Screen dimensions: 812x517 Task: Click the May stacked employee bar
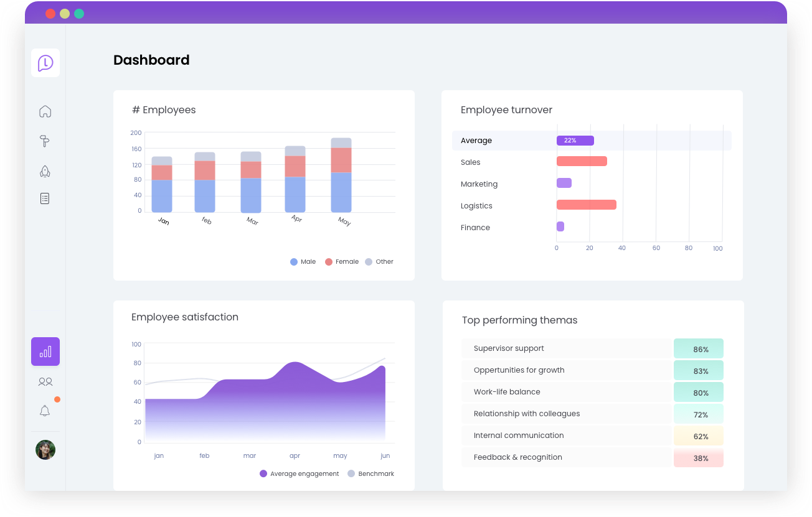[341, 175]
